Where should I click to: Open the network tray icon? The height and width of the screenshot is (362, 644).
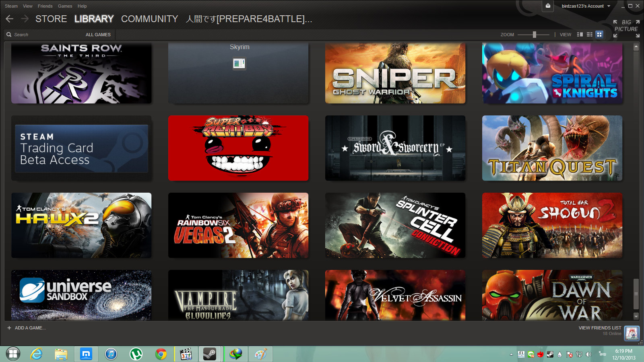pos(579,354)
